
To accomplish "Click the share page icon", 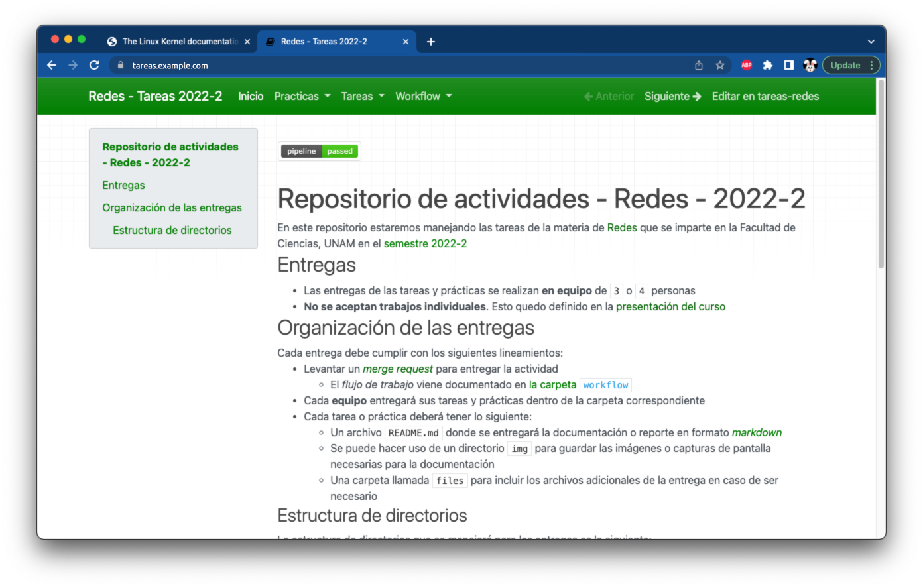I will (698, 65).
